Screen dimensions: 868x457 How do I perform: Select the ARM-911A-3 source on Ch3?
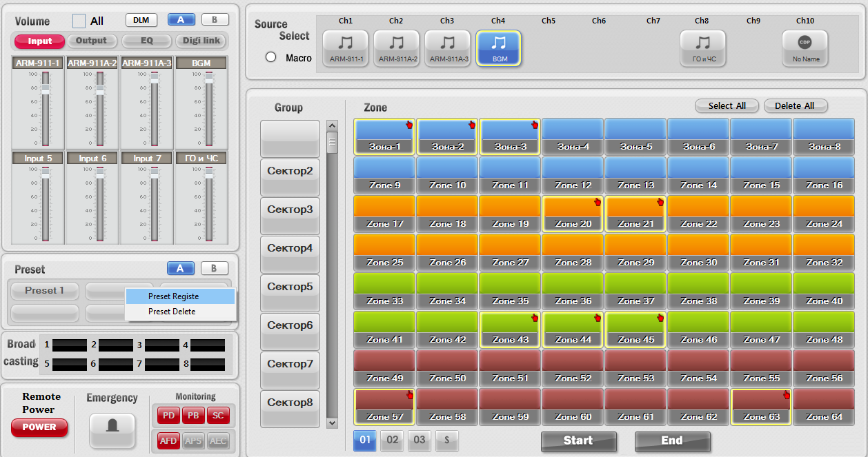coord(448,48)
